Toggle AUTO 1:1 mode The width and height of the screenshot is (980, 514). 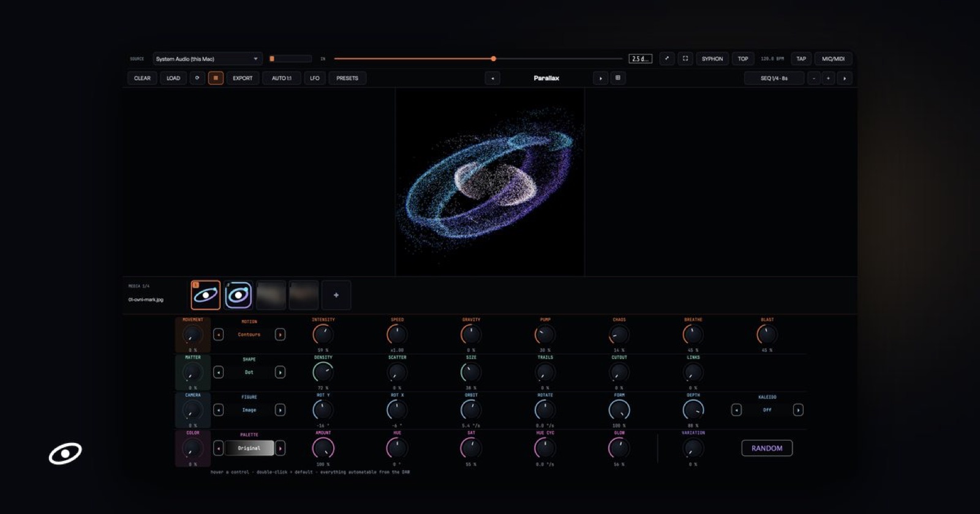tap(282, 78)
